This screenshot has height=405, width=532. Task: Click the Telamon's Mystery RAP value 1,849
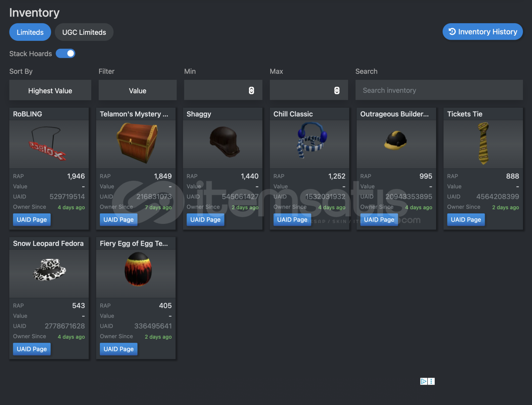click(163, 176)
